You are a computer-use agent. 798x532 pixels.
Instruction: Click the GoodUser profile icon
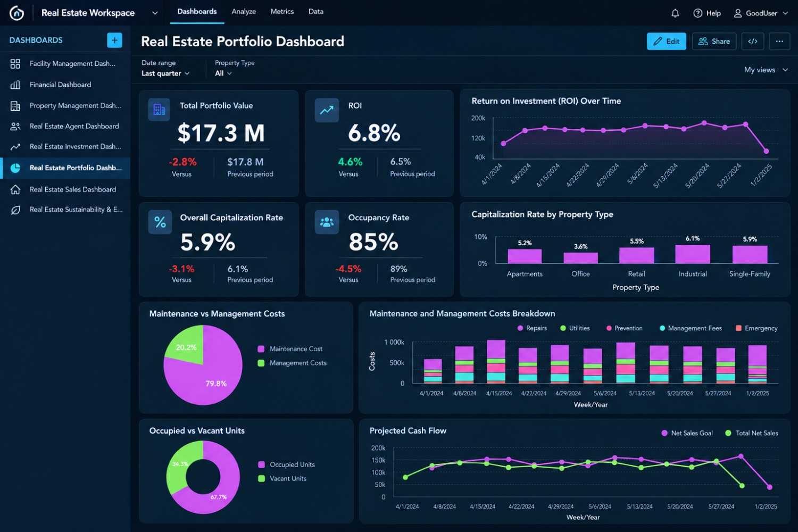point(738,13)
